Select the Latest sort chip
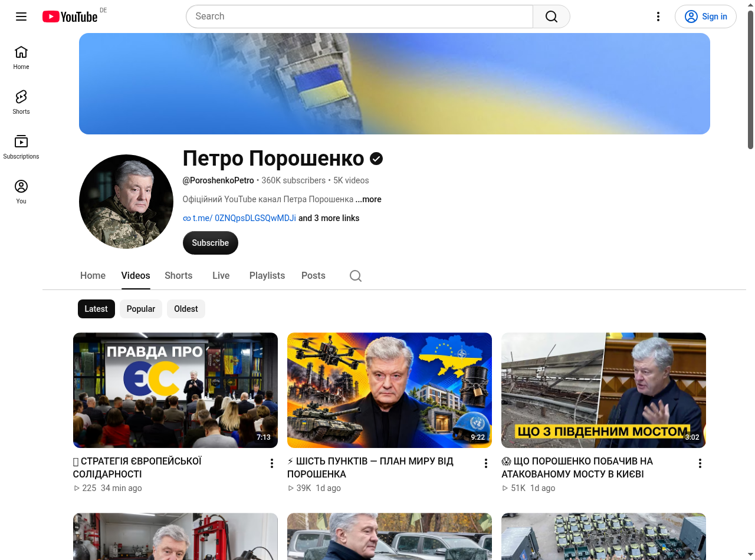Screen dimensions: 755x560 tap(96, 309)
